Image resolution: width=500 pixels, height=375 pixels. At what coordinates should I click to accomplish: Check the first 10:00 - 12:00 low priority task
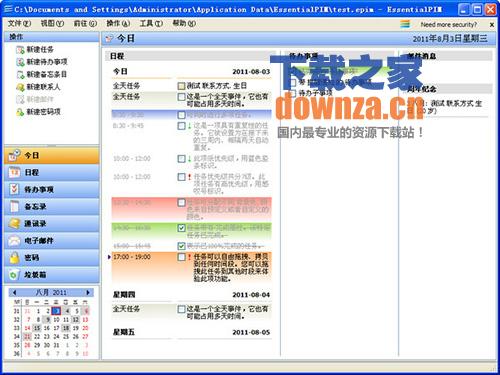coord(181,159)
